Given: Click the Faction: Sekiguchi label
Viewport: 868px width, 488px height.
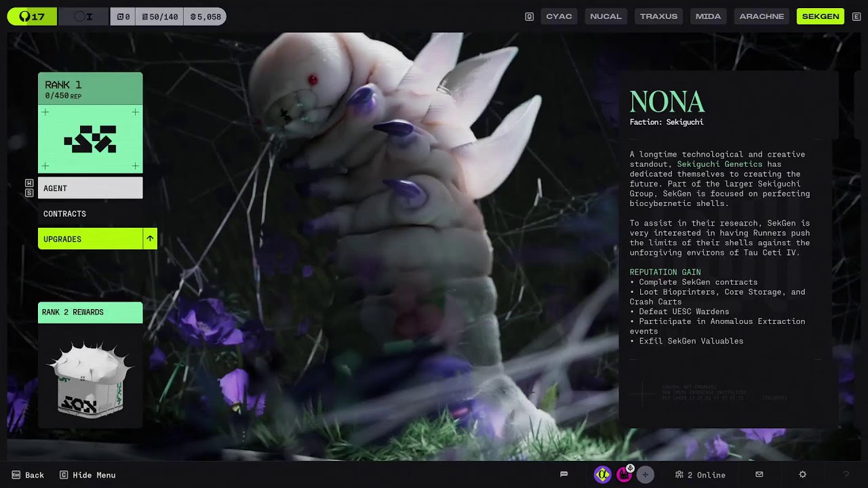Looking at the screenshot, I should coord(667,122).
